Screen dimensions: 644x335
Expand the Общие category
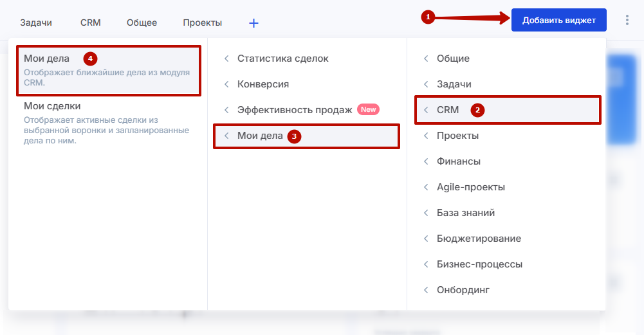[453, 59]
